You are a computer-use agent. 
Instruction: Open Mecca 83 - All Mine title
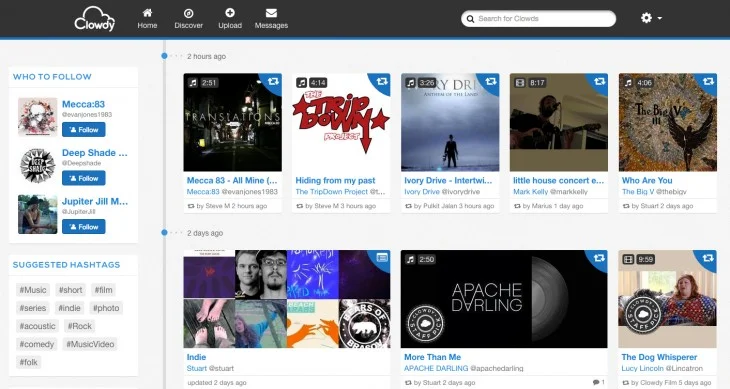(x=232, y=181)
